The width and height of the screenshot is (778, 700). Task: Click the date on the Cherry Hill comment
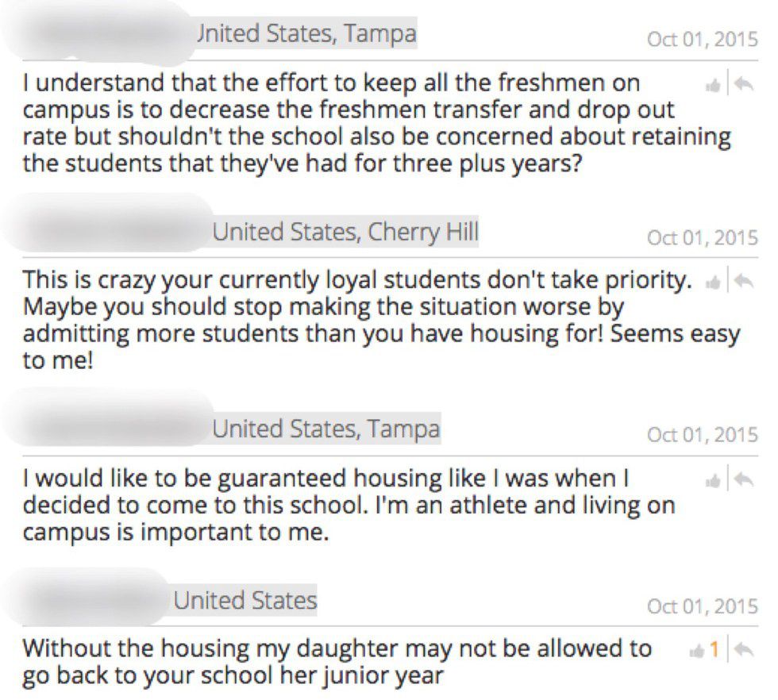tap(702, 237)
